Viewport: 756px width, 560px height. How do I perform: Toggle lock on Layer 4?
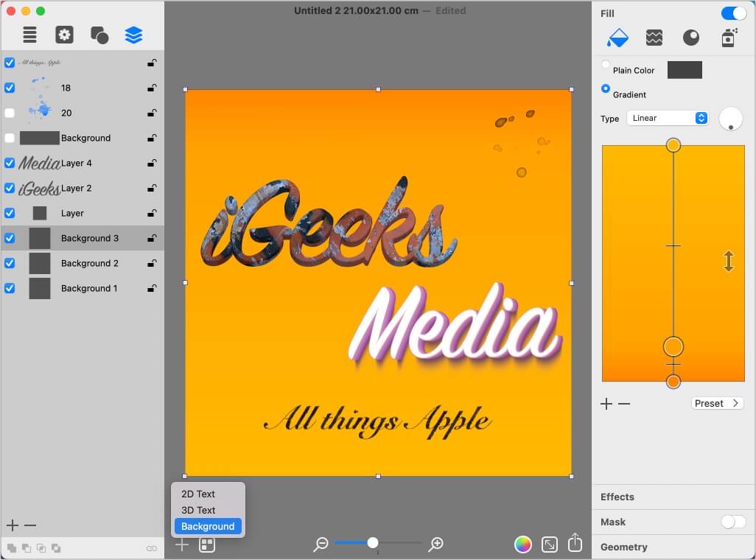[x=152, y=163]
